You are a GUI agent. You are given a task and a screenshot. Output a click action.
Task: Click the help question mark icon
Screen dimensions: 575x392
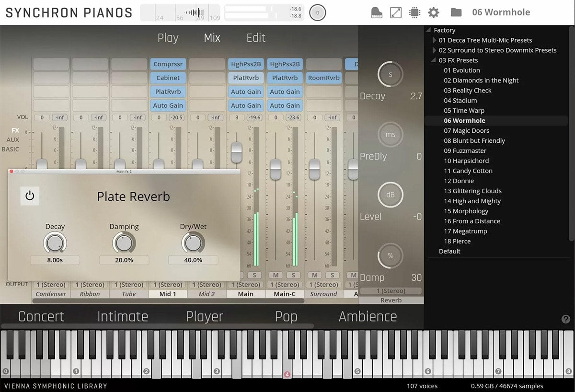565,319
